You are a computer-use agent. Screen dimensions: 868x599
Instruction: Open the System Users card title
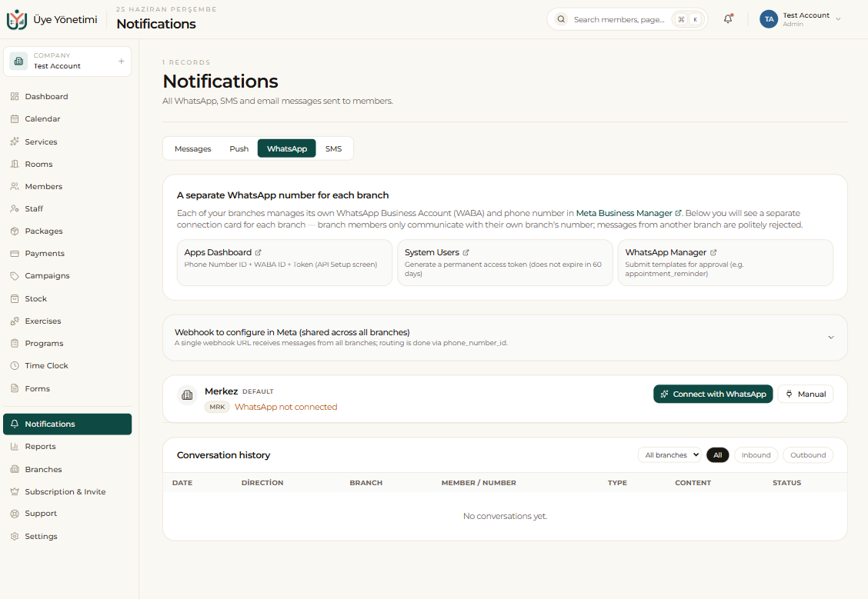432,252
